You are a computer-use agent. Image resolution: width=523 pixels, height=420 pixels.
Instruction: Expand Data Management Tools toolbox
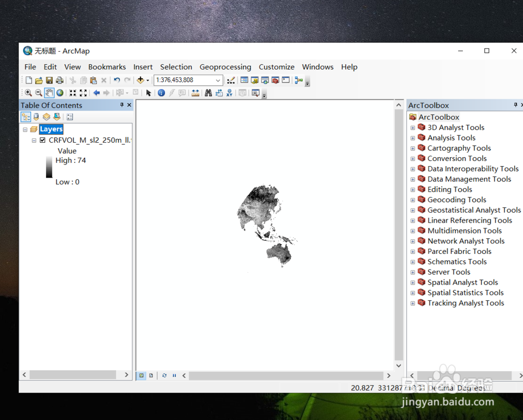click(x=413, y=179)
